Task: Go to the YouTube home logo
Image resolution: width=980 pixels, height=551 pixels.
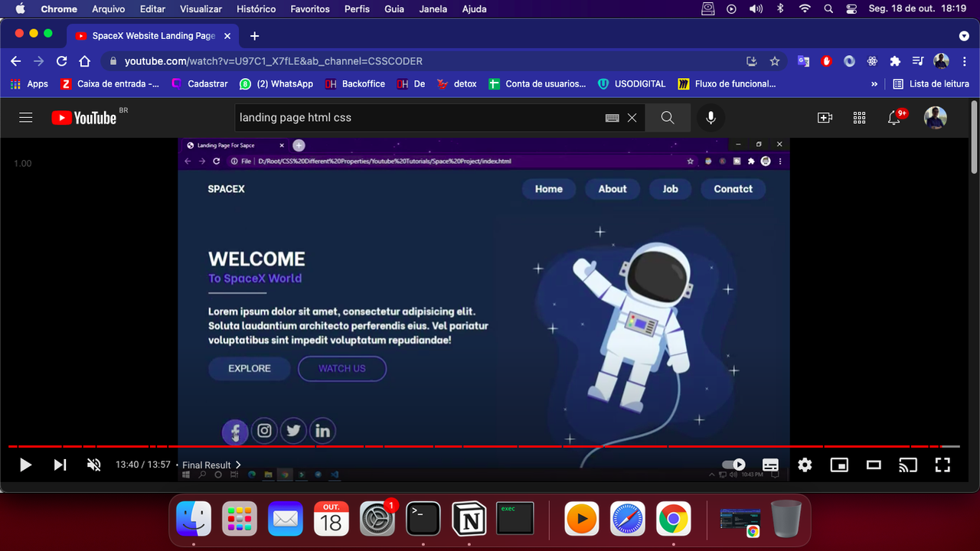Action: pyautogui.click(x=84, y=117)
